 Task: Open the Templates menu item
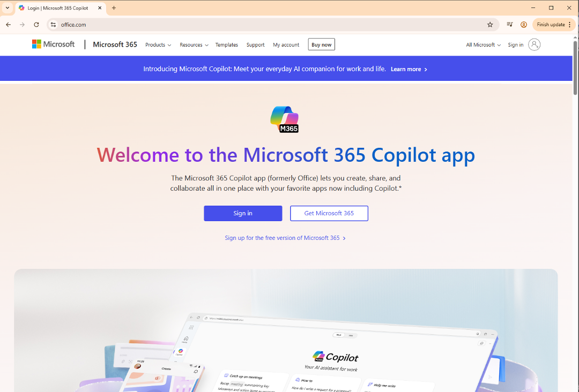227,45
